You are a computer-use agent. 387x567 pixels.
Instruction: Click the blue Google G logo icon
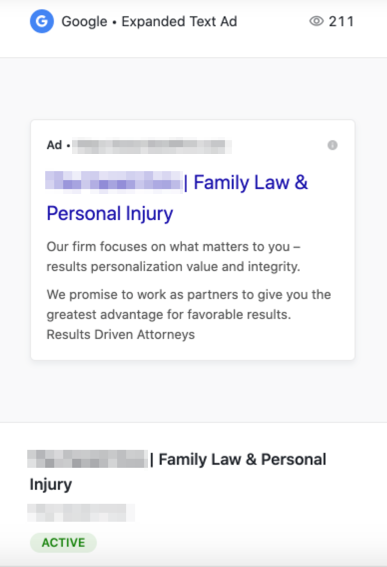click(42, 21)
